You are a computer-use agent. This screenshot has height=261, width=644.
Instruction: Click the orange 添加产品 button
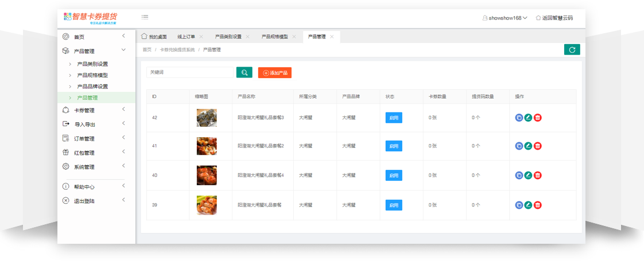coord(275,73)
